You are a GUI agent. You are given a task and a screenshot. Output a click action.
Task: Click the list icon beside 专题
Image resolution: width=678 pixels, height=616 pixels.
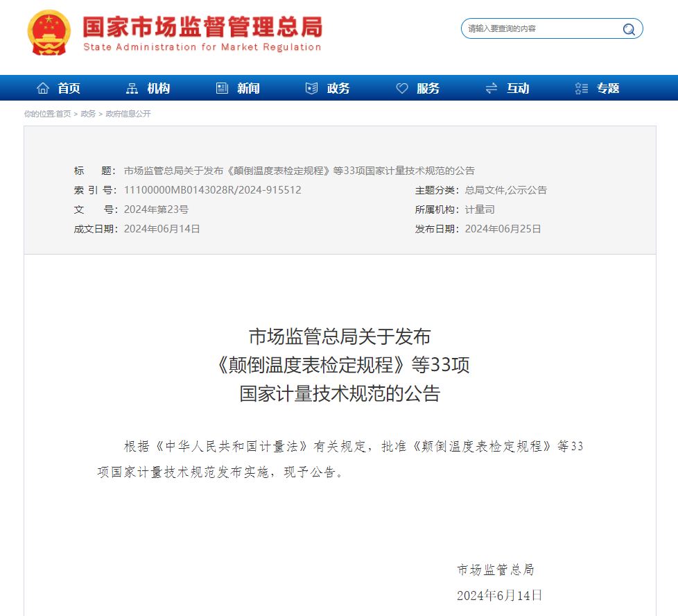582,88
